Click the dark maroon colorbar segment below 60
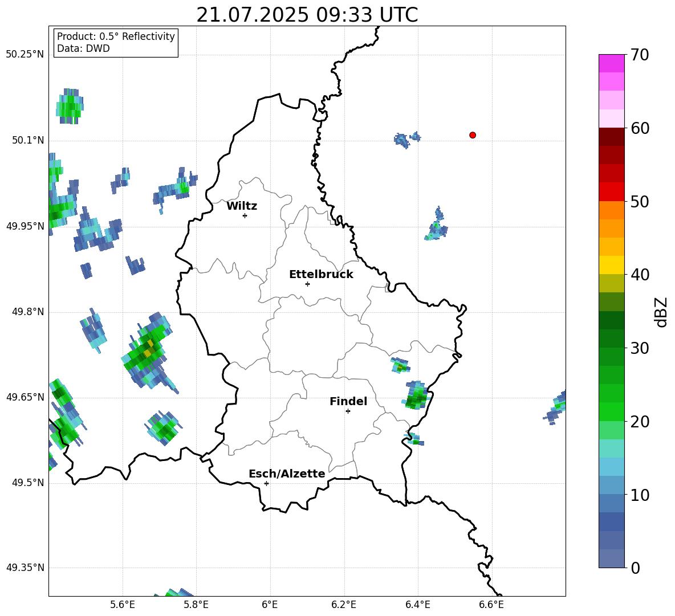Viewport: 675px width, 616px height. coord(611,137)
